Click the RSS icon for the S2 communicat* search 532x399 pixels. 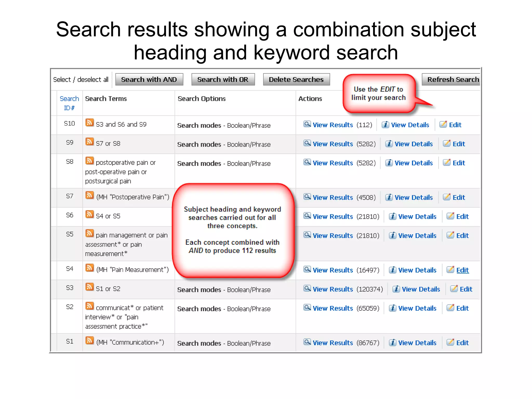coord(89,306)
